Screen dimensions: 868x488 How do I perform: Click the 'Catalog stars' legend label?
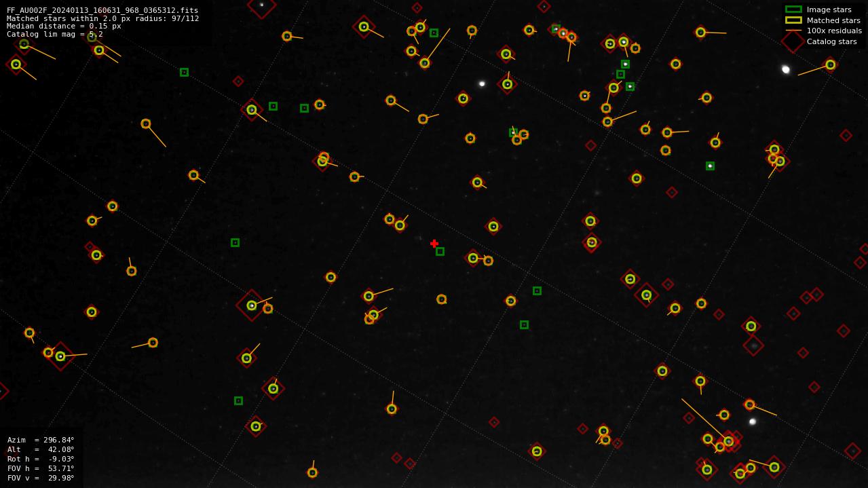[831, 41]
